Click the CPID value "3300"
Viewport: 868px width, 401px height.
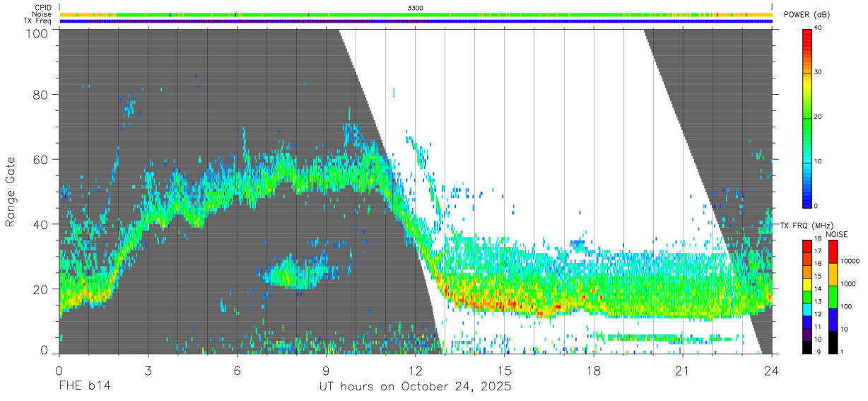[x=416, y=8]
